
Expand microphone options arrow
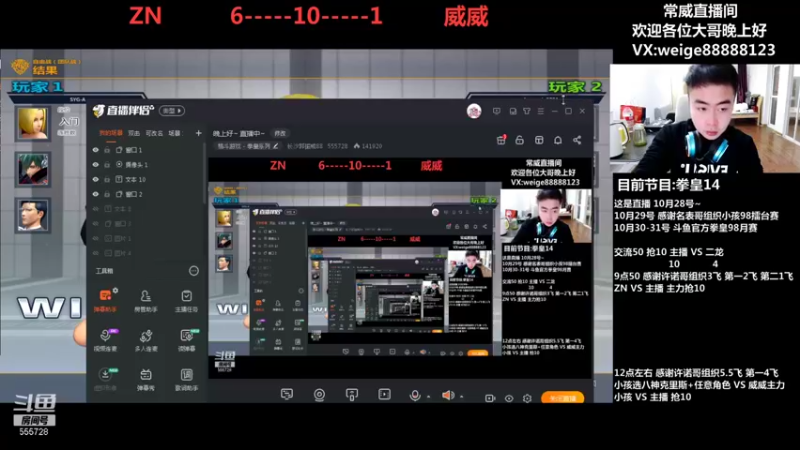coord(428,396)
